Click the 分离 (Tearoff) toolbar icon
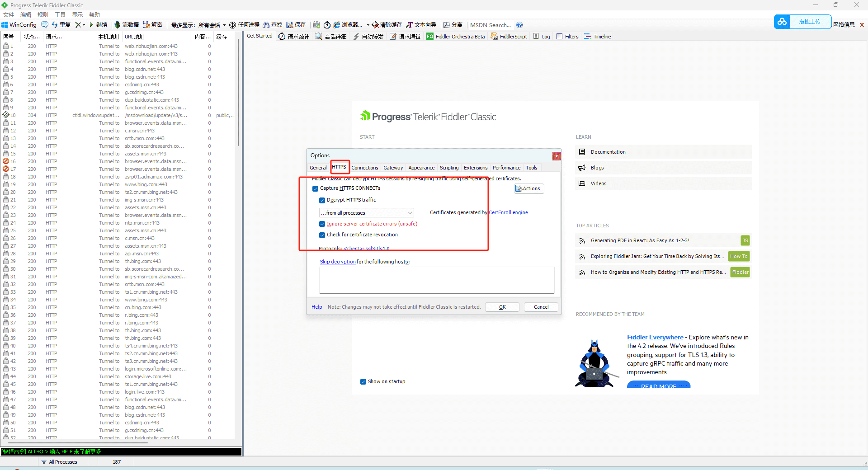868x470 pixels. point(447,25)
